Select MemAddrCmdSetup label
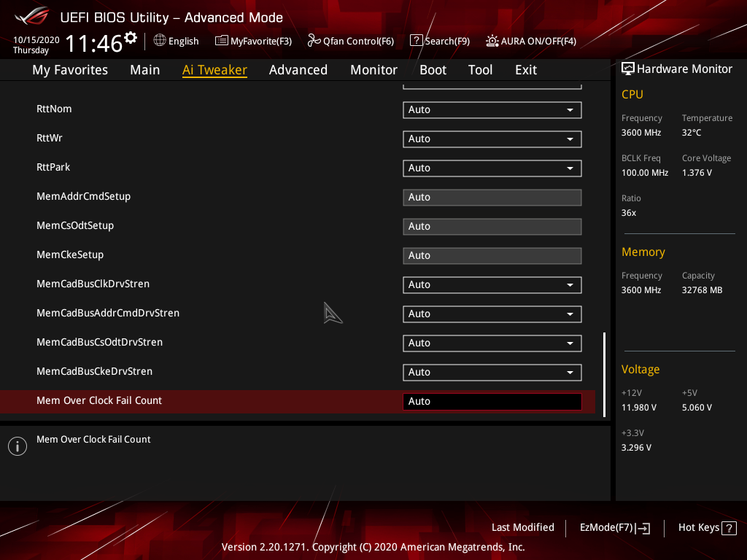 pos(83,196)
